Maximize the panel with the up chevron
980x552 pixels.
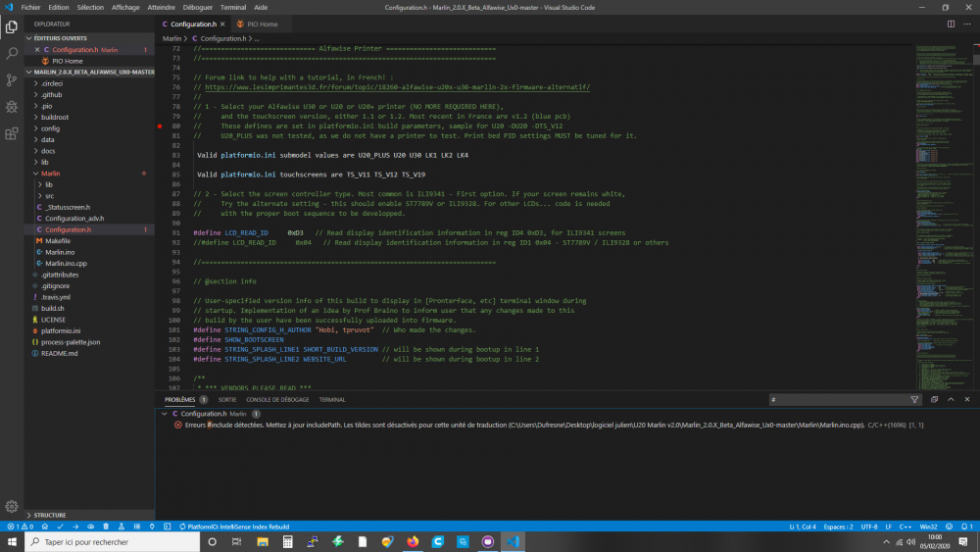951,399
